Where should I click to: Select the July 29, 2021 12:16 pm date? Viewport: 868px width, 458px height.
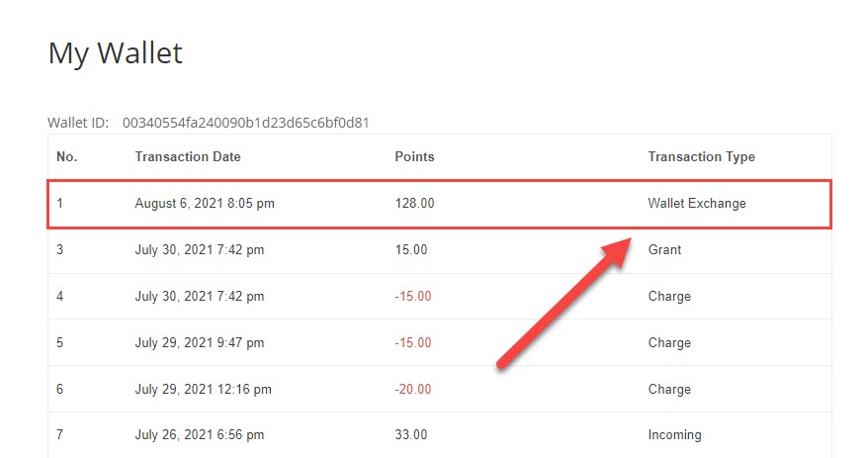[204, 390]
